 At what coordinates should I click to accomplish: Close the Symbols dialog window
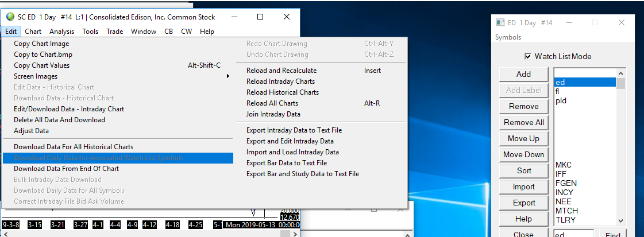tap(622, 22)
